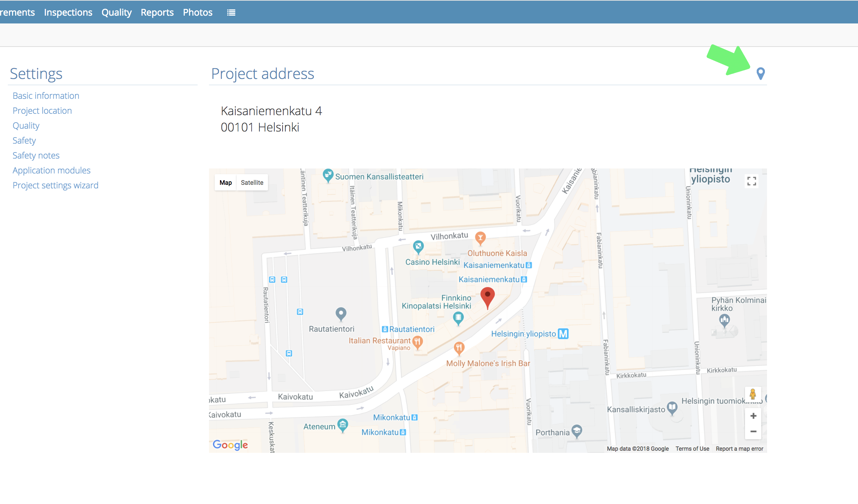The image size is (858, 504).
Task: Launch the Project settings wizard
Action: coord(55,185)
